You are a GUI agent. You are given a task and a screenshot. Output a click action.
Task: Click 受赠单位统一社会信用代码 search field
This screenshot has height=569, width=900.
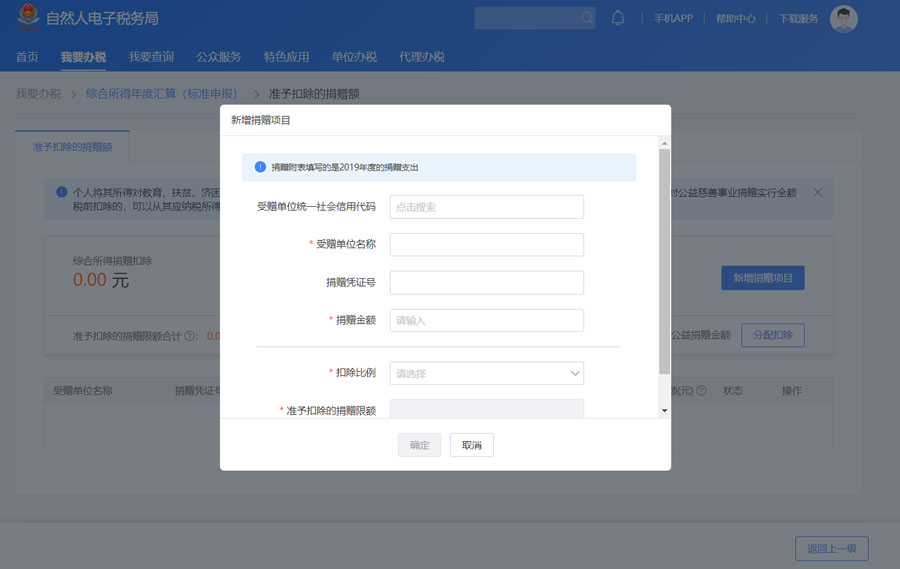pyautogui.click(x=486, y=207)
